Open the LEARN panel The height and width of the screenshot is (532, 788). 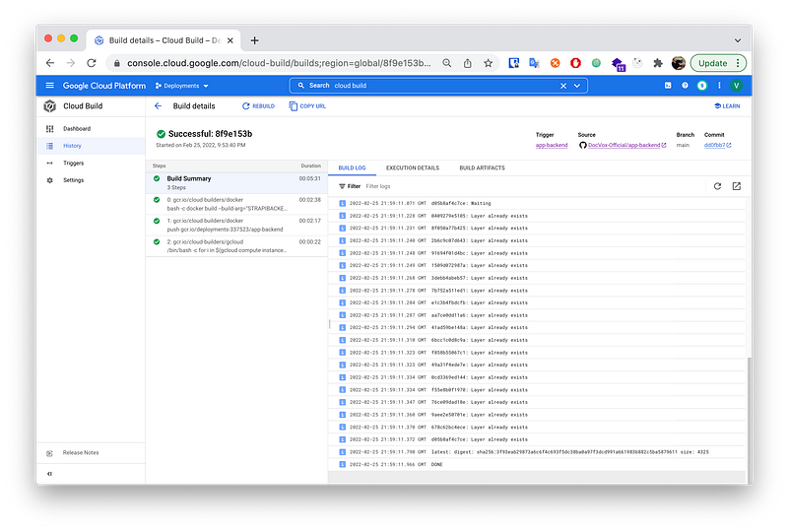pos(727,106)
